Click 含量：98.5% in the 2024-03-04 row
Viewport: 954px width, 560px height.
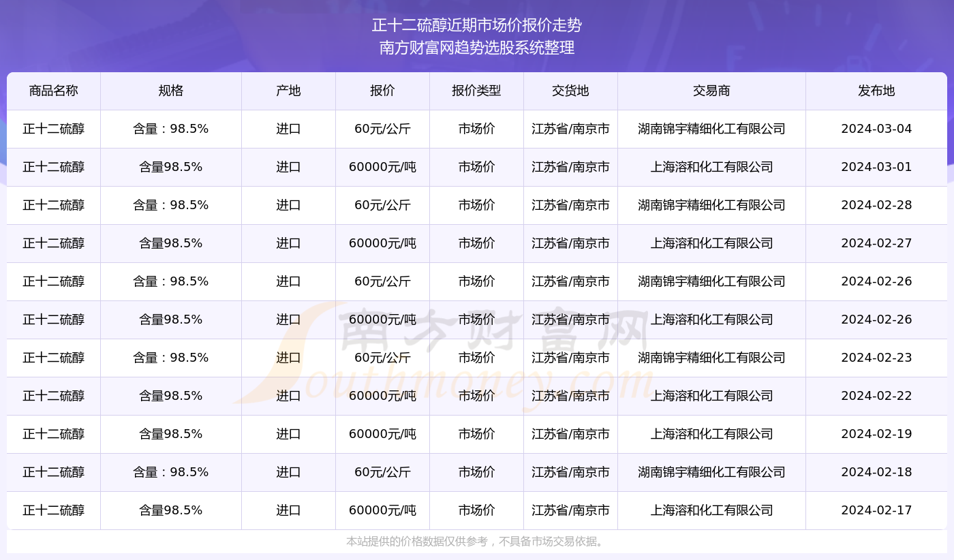[x=171, y=129]
